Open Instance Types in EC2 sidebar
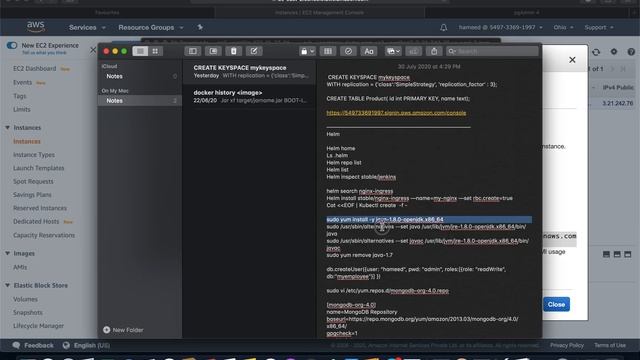 (34, 155)
